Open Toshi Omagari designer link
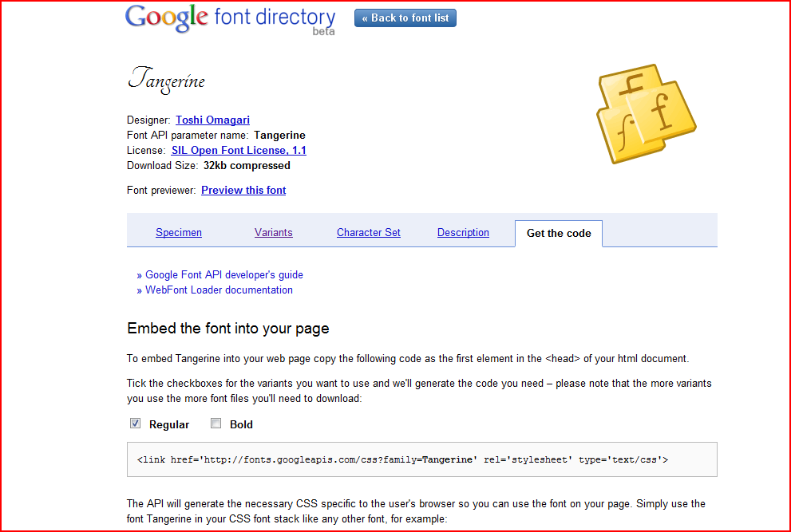 pyautogui.click(x=212, y=120)
